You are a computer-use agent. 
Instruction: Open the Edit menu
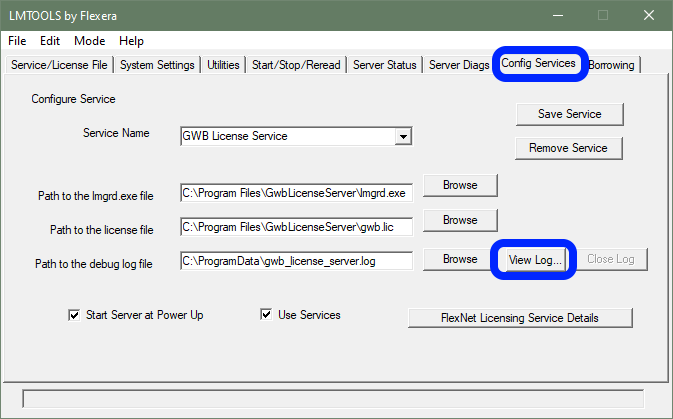50,41
